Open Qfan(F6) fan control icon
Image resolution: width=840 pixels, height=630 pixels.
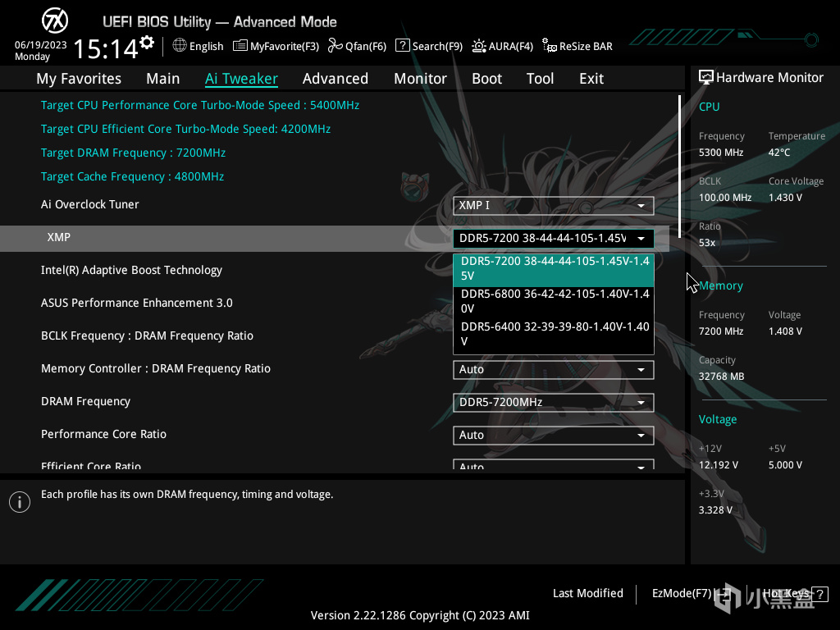pyautogui.click(x=336, y=46)
